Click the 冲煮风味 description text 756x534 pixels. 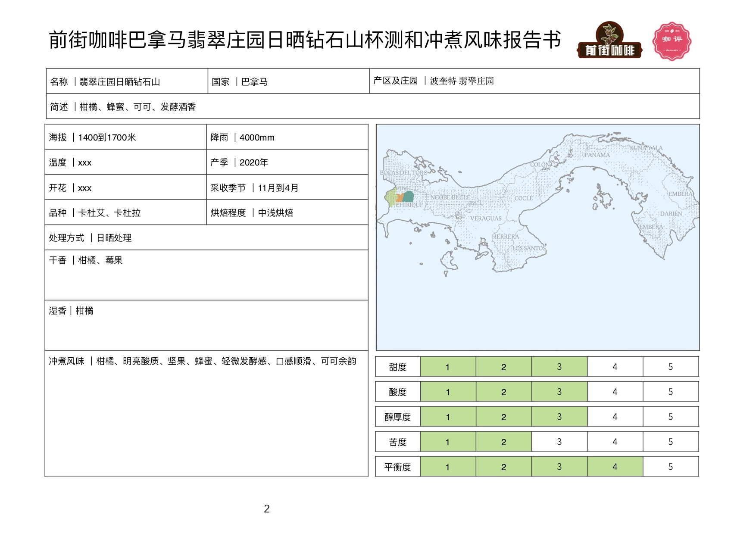tap(203, 361)
